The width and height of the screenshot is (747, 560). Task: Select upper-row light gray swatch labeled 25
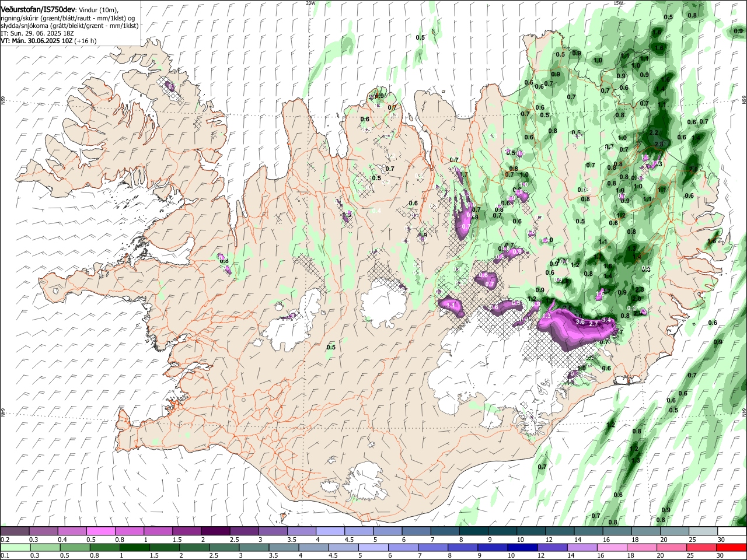click(x=704, y=531)
